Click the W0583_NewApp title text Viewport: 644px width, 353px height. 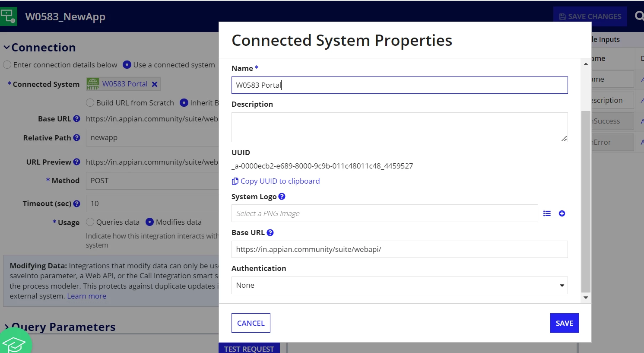pos(65,17)
